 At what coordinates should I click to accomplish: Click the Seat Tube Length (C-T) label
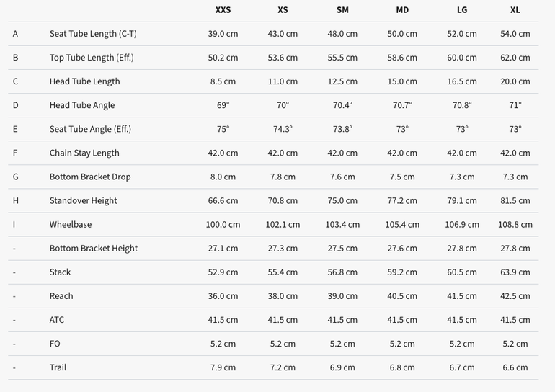[93, 34]
